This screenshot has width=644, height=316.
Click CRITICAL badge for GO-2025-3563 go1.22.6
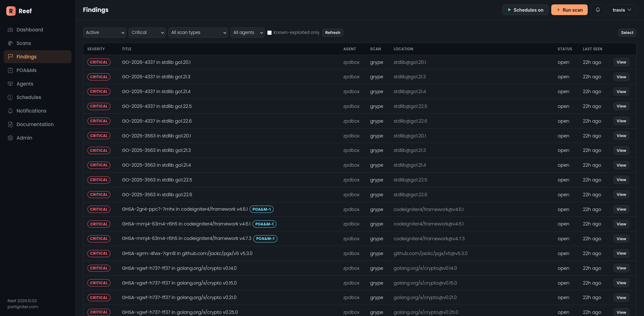click(99, 195)
